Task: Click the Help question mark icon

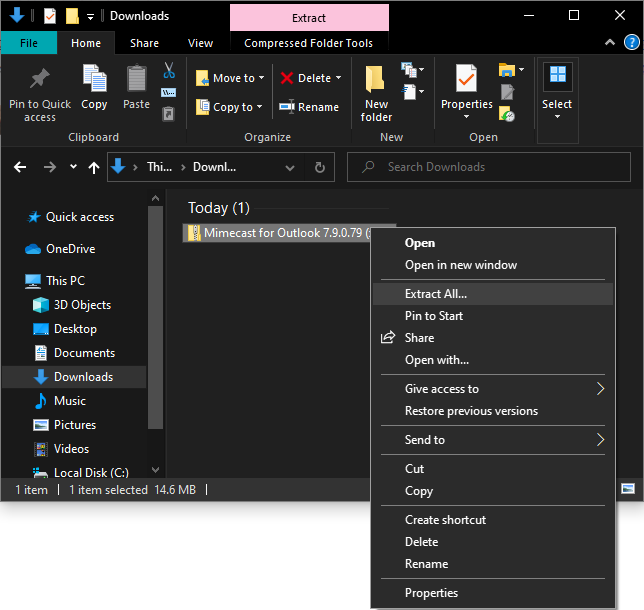Action: click(632, 42)
